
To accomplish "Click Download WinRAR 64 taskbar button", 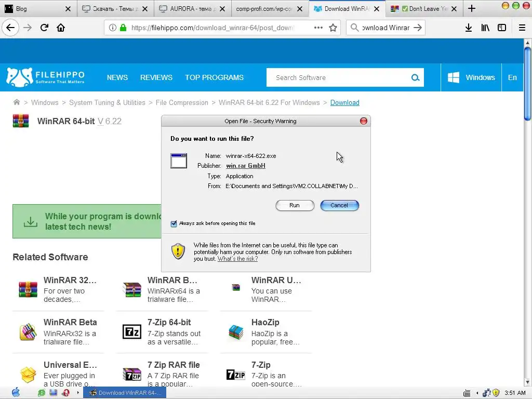I will [125, 393].
